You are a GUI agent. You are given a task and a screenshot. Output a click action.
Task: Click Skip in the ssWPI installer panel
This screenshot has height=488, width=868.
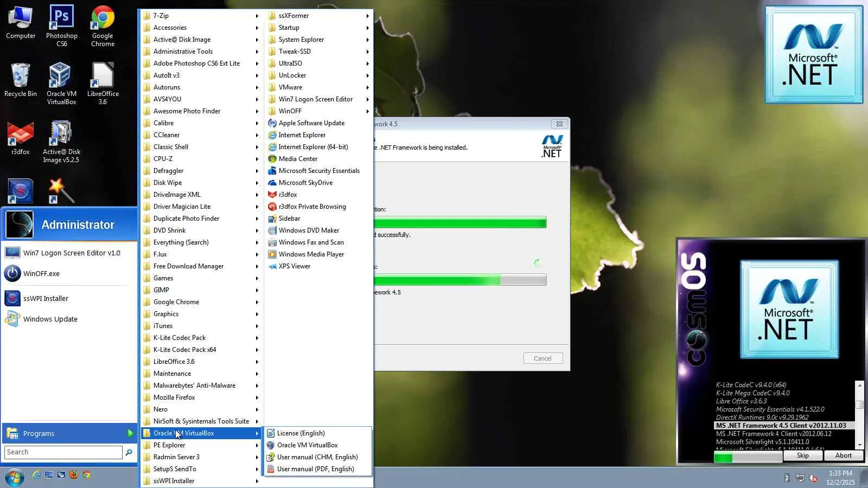tap(803, 456)
